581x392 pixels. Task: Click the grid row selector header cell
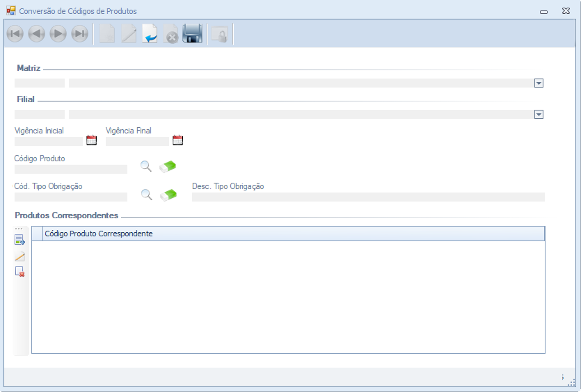pyautogui.click(x=38, y=234)
